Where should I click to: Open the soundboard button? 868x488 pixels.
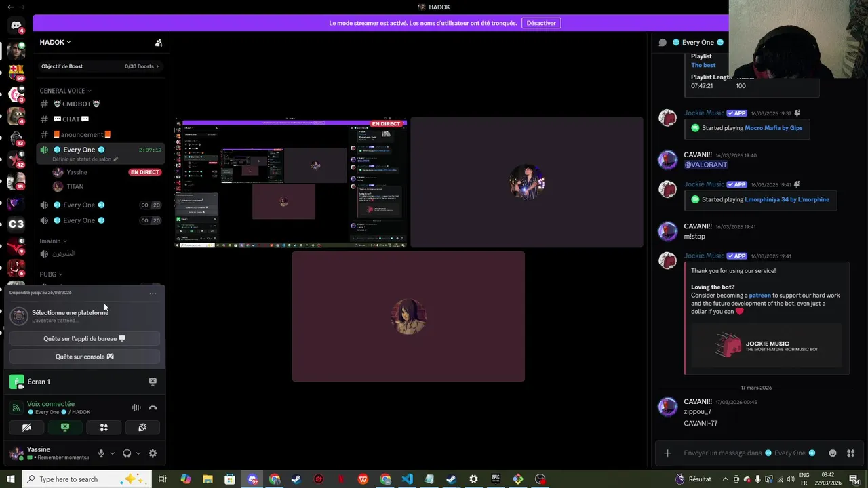coord(142,428)
